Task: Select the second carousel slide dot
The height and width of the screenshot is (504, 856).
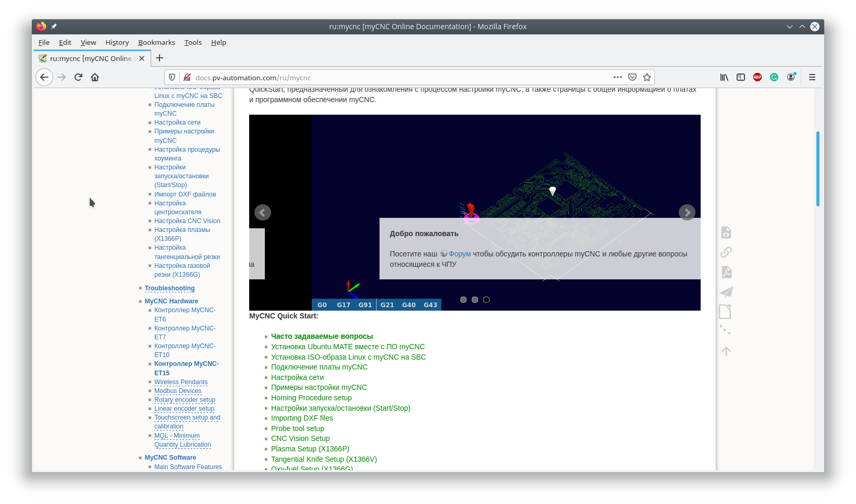Action: pos(475,300)
